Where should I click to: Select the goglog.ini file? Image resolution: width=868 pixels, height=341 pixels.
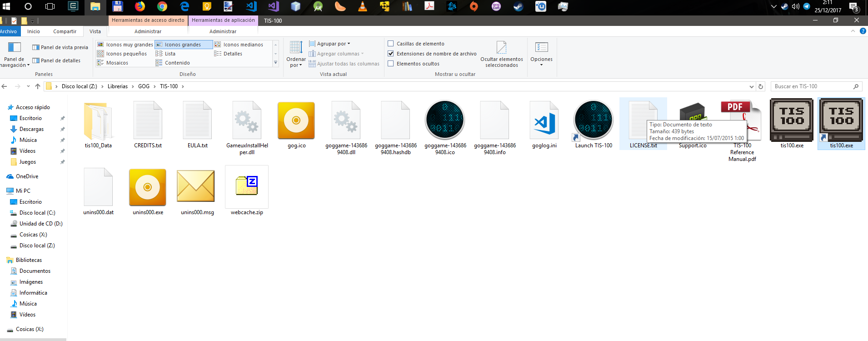544,125
